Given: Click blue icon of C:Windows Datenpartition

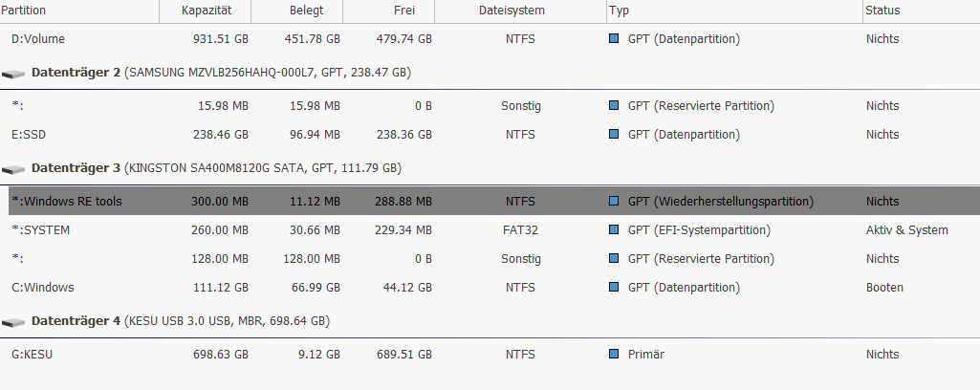Looking at the screenshot, I should tap(614, 287).
